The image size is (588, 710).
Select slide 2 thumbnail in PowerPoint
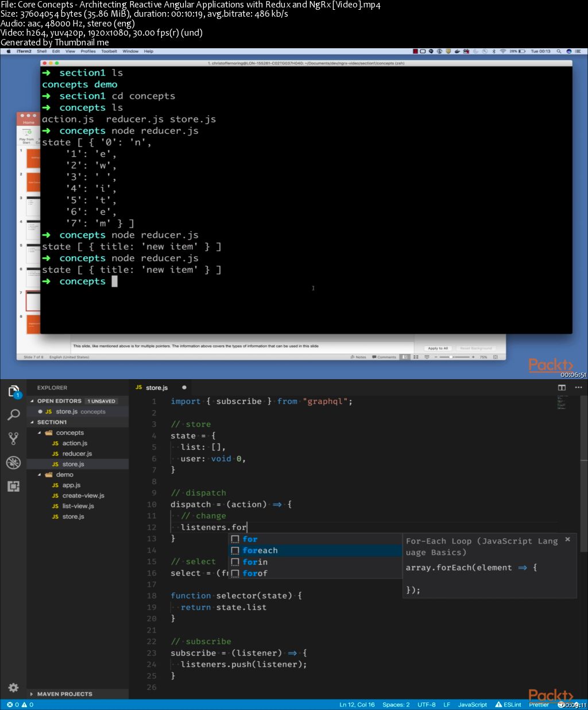(x=33, y=183)
